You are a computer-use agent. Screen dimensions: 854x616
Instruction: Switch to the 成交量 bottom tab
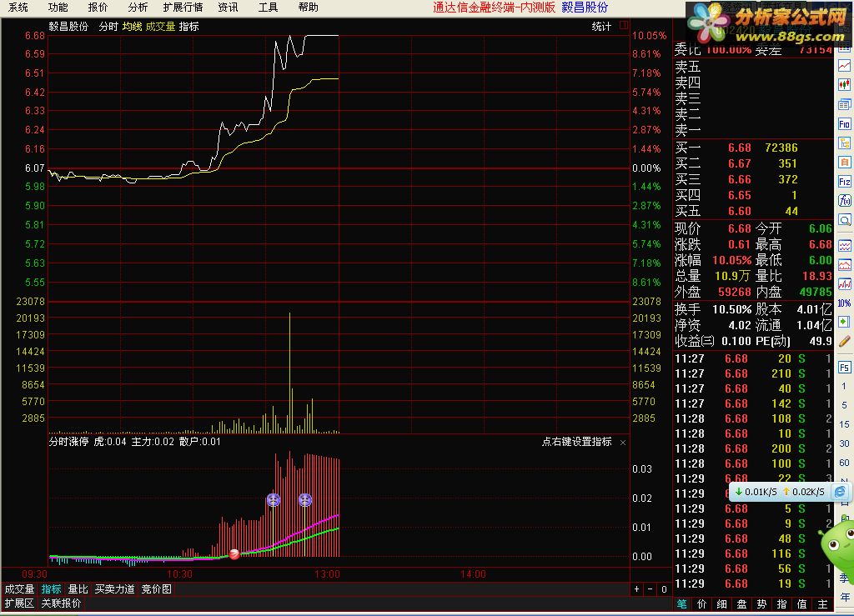(x=20, y=589)
